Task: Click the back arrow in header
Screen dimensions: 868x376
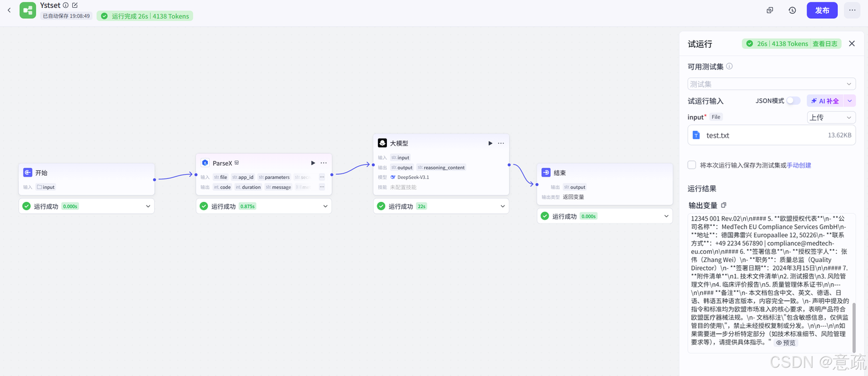Action: [x=9, y=10]
